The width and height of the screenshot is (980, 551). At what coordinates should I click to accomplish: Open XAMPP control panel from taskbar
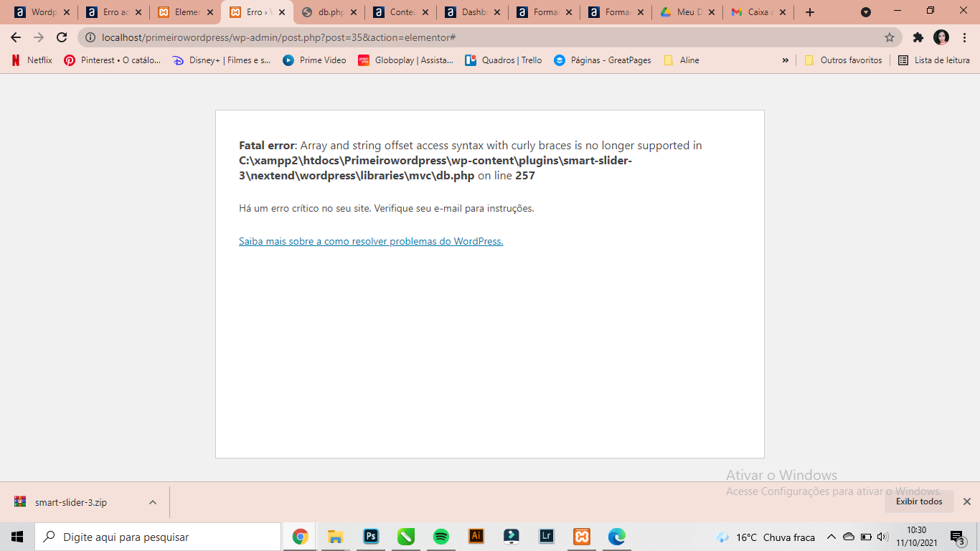pyautogui.click(x=582, y=537)
